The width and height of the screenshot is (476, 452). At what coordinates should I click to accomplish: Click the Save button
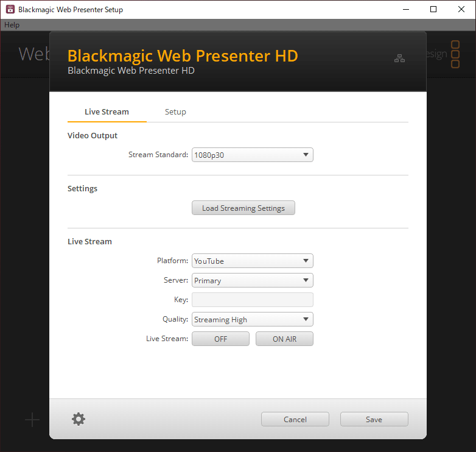tap(374, 419)
